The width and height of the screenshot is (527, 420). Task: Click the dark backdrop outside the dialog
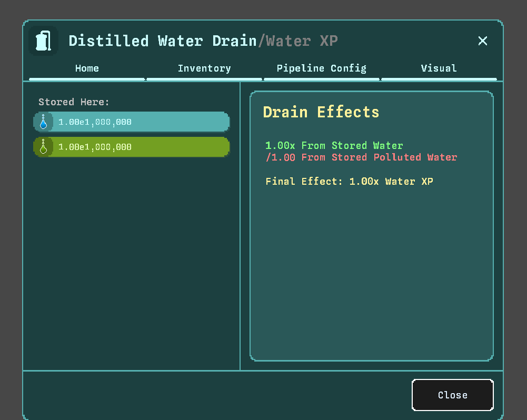11,211
